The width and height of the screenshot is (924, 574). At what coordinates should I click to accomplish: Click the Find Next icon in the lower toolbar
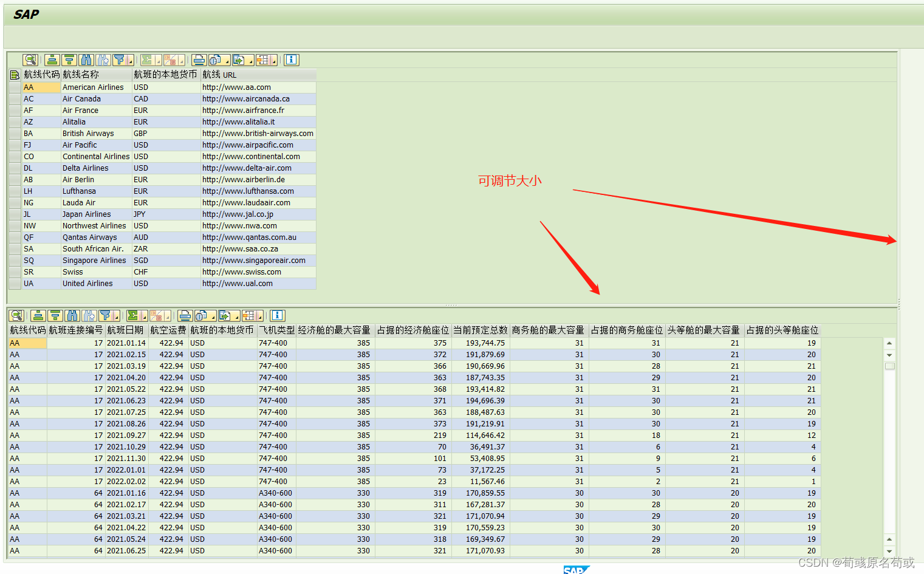point(89,315)
